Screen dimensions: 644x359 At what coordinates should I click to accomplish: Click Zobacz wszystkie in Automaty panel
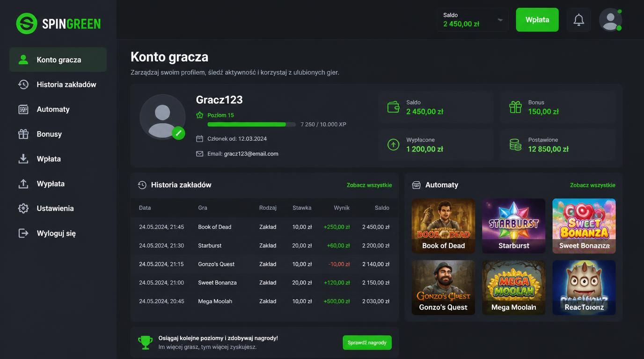pyautogui.click(x=593, y=185)
